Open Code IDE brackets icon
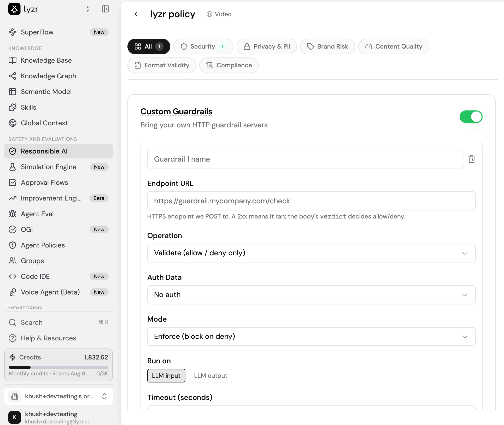This screenshot has height=425, width=504. pyautogui.click(x=13, y=276)
